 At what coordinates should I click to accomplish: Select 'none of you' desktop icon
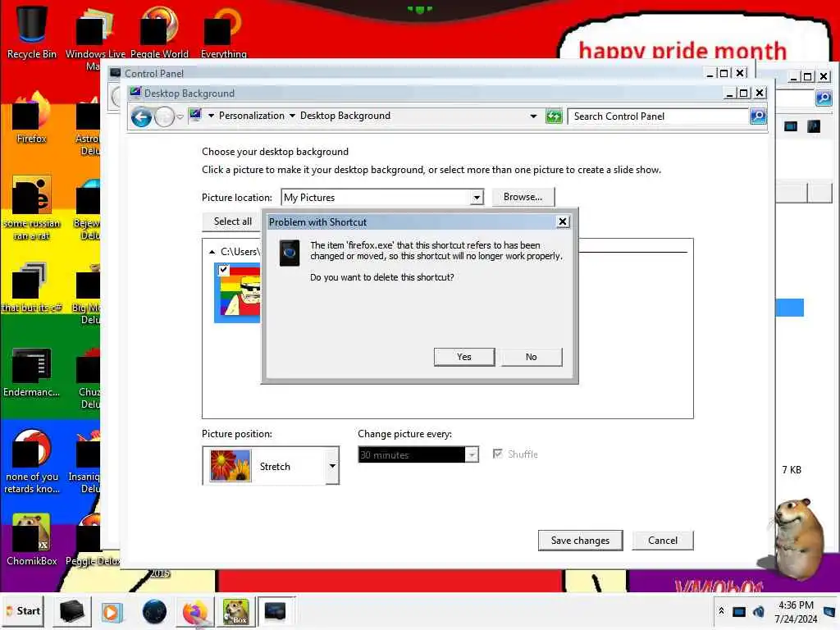pyautogui.click(x=32, y=461)
